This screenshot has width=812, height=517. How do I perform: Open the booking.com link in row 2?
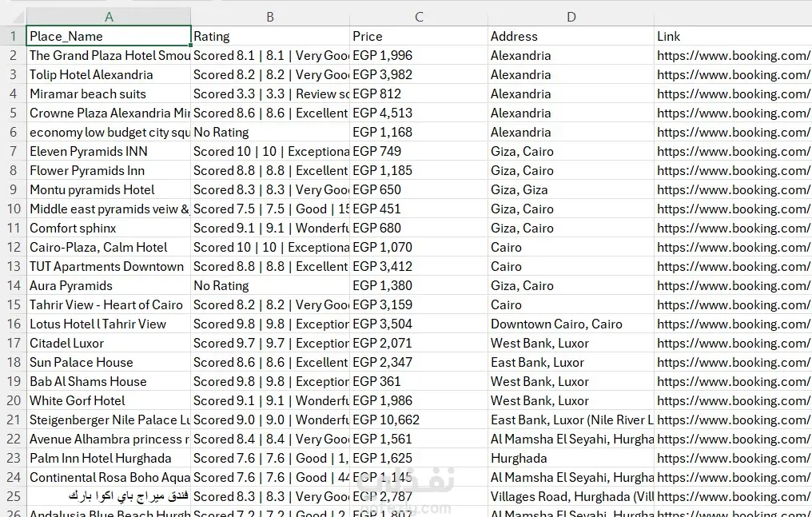[734, 55]
